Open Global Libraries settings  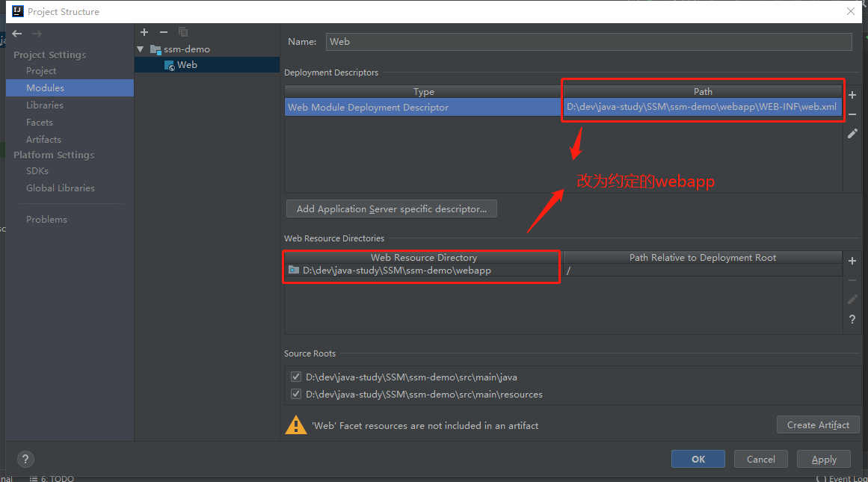61,188
